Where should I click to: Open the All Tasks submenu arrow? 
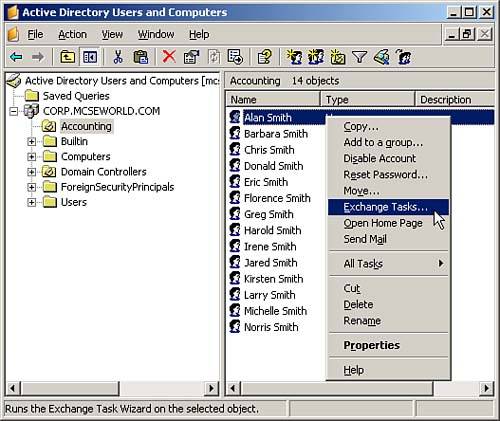[441, 263]
